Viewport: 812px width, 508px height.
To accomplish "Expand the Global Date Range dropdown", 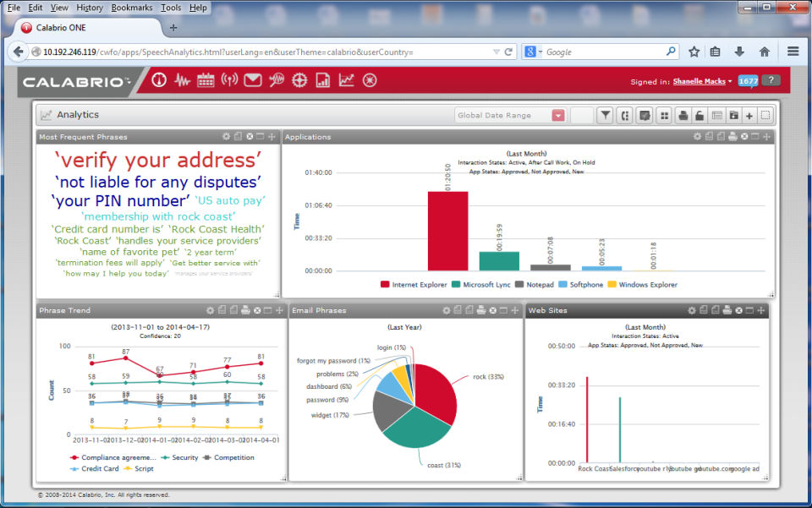I will [x=557, y=115].
